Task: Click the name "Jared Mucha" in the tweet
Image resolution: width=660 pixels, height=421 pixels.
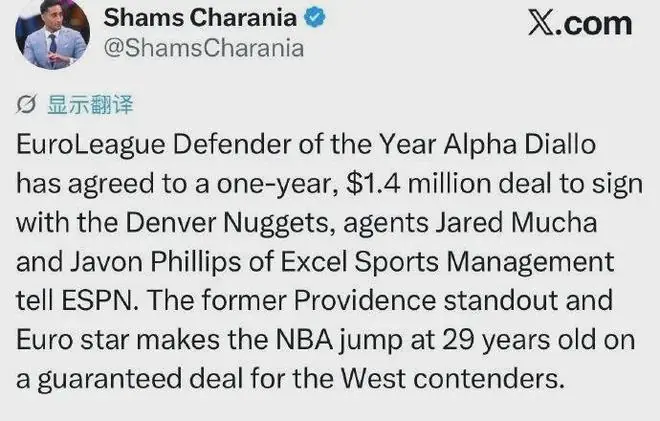Action: click(516, 222)
